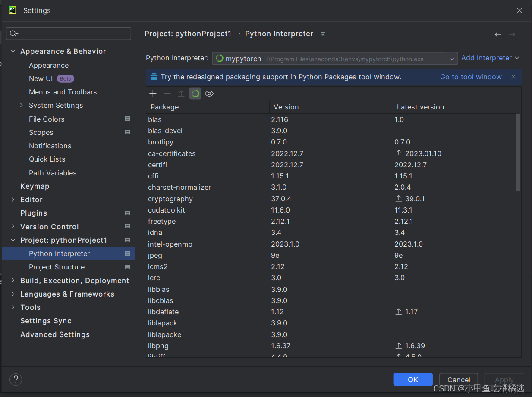This screenshot has width=532, height=397.
Task: Click the package list vertical scrollbar
Action: click(518, 152)
